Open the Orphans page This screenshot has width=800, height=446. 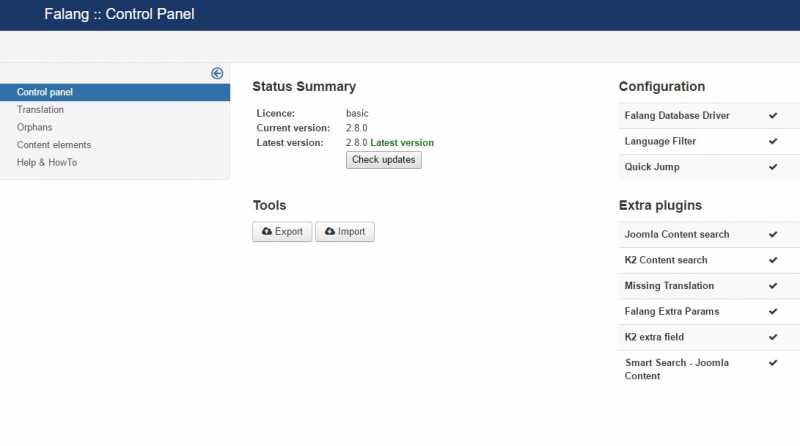[x=35, y=127]
